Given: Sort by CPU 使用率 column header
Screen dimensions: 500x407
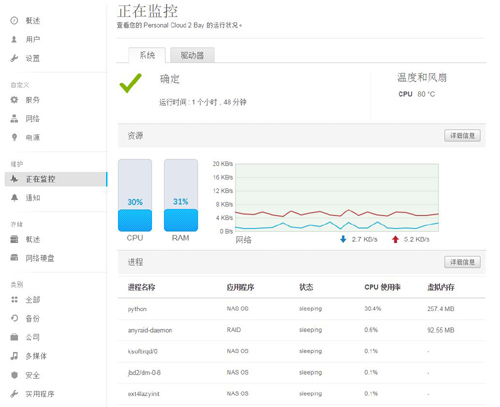Looking at the screenshot, I should pyautogui.click(x=382, y=287).
